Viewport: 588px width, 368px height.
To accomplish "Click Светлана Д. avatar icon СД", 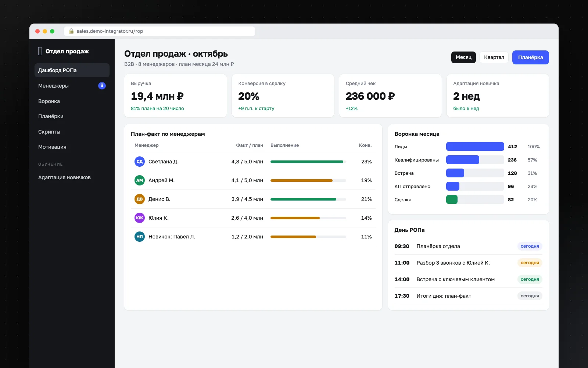I will pos(140,162).
